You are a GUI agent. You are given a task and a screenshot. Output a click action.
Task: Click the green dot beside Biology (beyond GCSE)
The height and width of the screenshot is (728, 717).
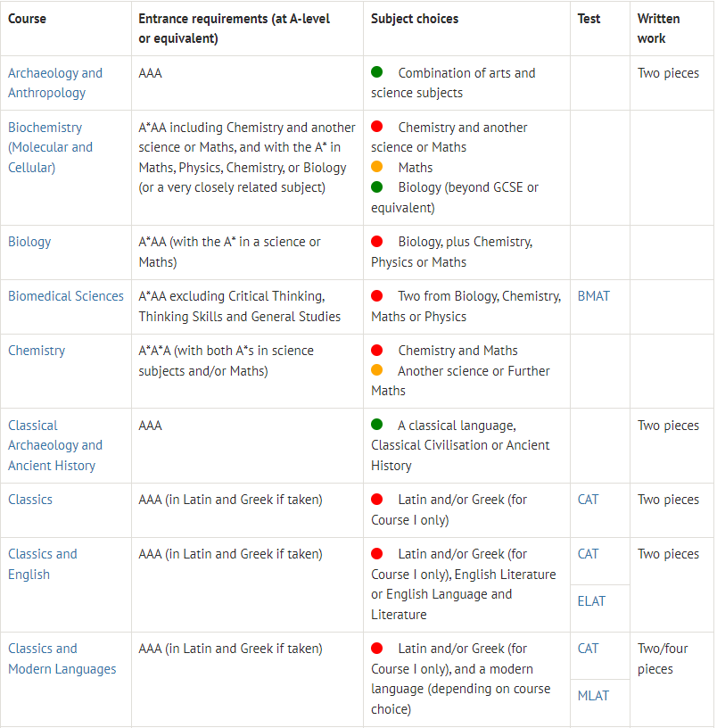377,187
